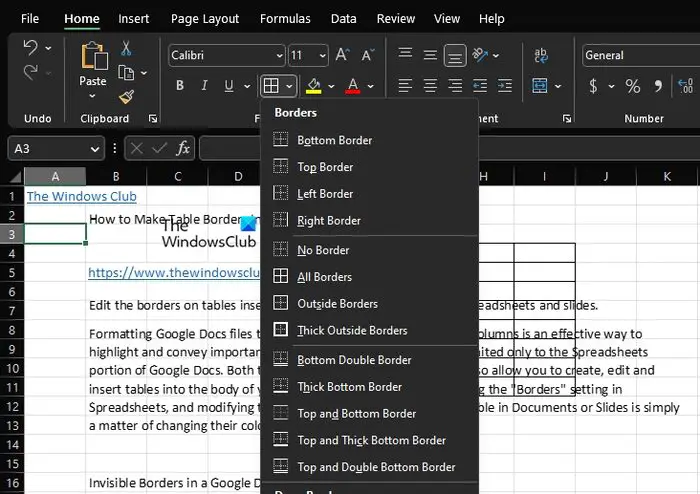Toggle Underline formatting
The width and height of the screenshot is (700, 494).
pos(229,85)
